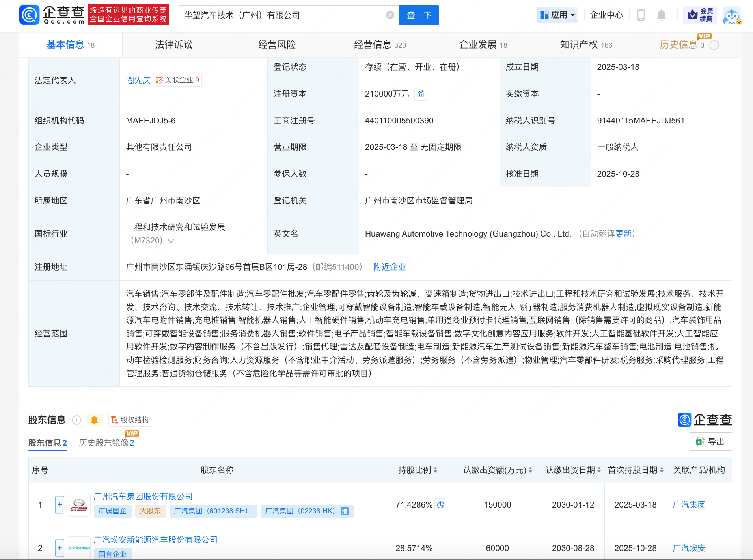
Task: Open the 历史股东镜像 tab
Action: (106, 443)
